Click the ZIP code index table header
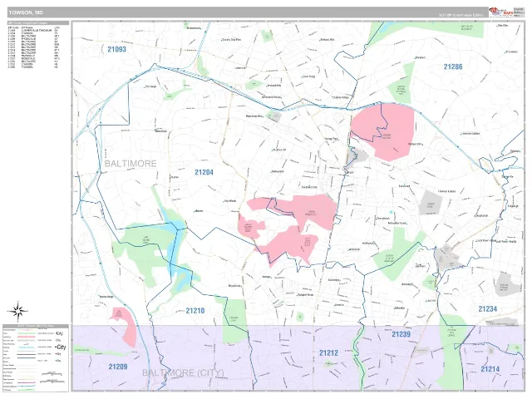 tap(38, 23)
